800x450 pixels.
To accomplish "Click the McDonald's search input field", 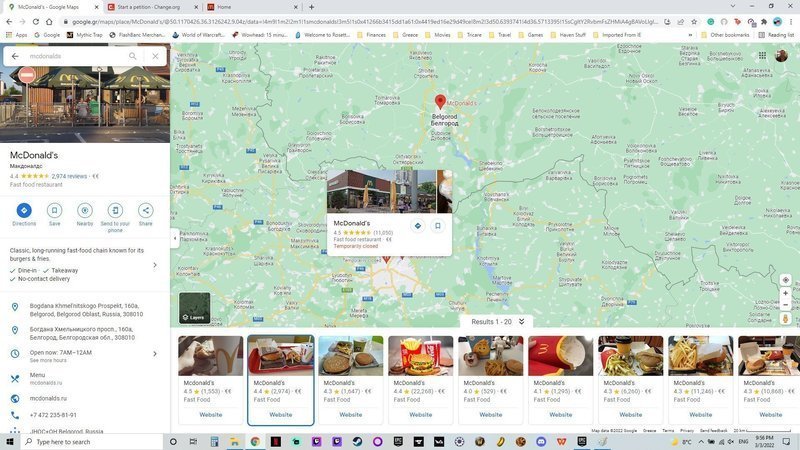I will tap(75, 56).
